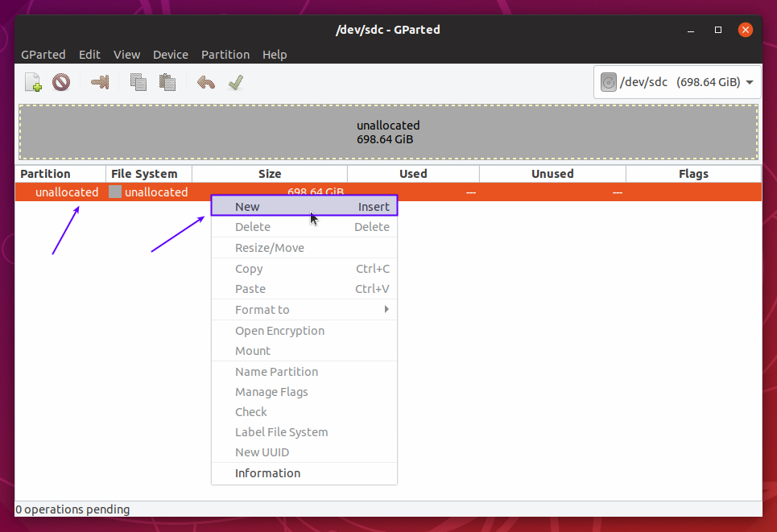Open the Partition menu in menu bar
This screenshot has height=532, width=777.
coord(225,55)
